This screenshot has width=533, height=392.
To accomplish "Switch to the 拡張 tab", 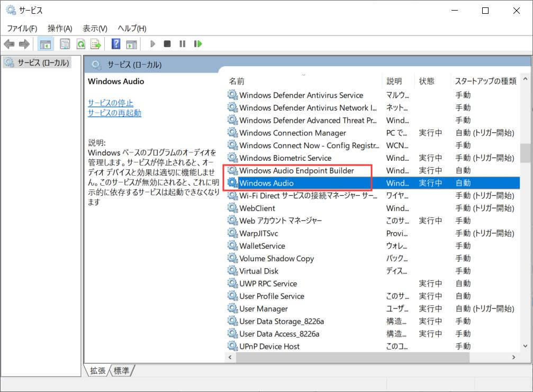I will pos(97,371).
